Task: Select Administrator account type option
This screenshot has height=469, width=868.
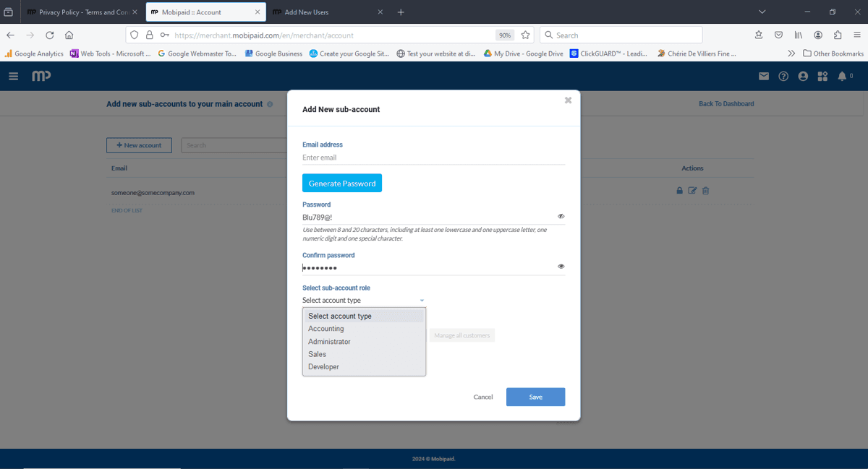Action: click(x=329, y=342)
